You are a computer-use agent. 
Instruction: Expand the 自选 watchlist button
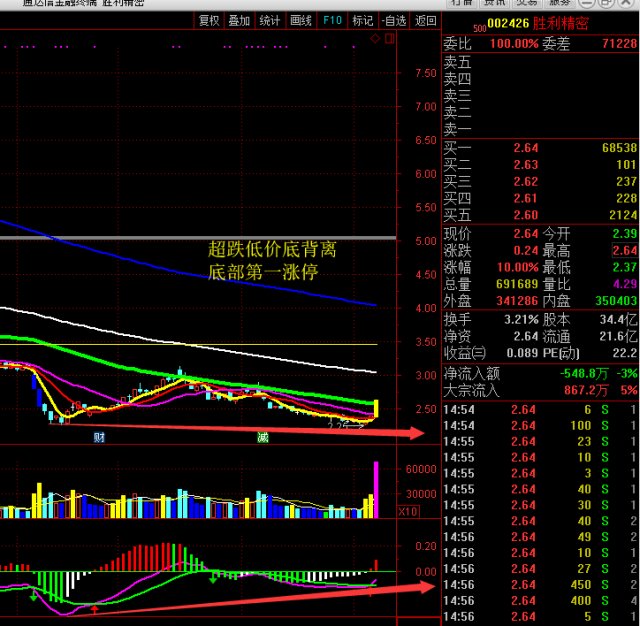[x=393, y=20]
